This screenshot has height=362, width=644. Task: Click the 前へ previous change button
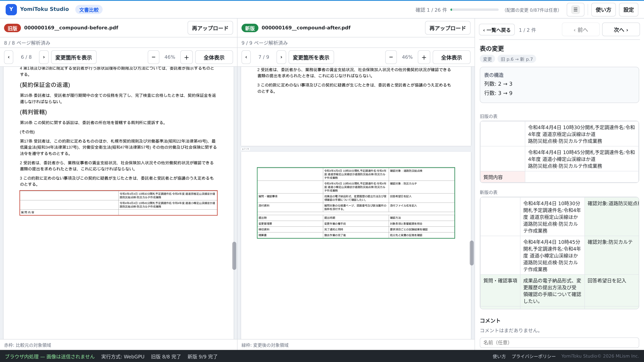(x=580, y=30)
